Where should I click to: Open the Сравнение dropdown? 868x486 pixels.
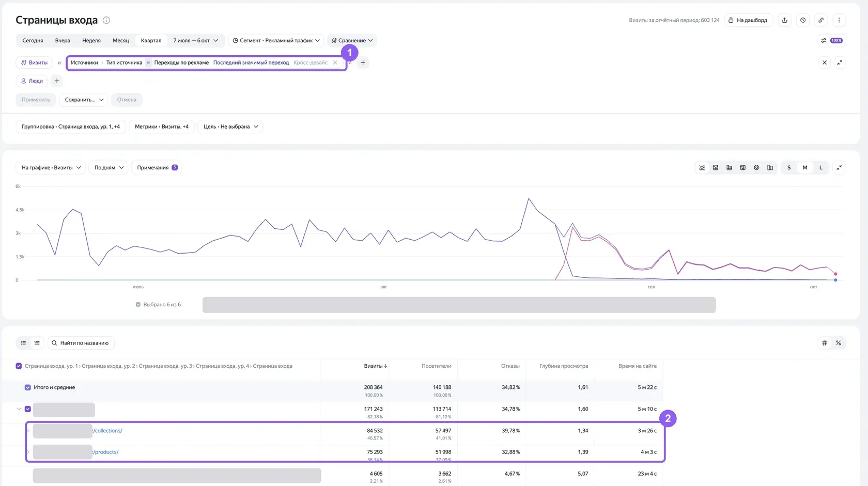(x=352, y=40)
